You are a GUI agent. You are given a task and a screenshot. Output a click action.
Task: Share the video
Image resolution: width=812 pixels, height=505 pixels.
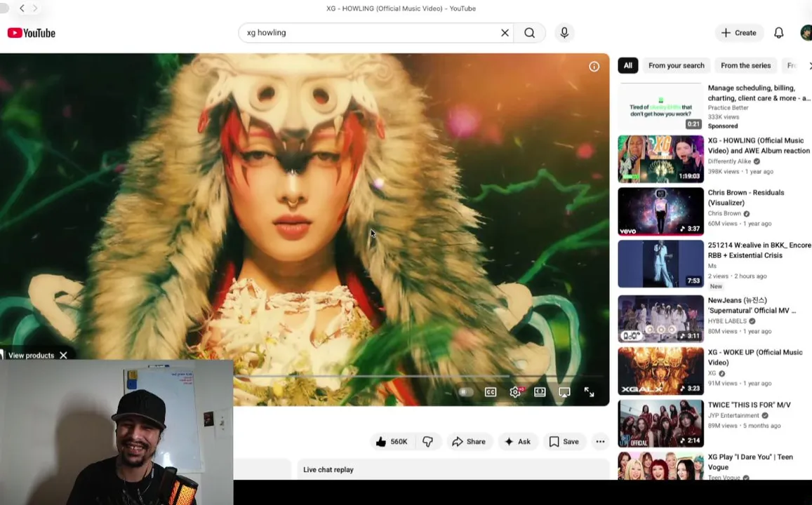[x=469, y=441]
